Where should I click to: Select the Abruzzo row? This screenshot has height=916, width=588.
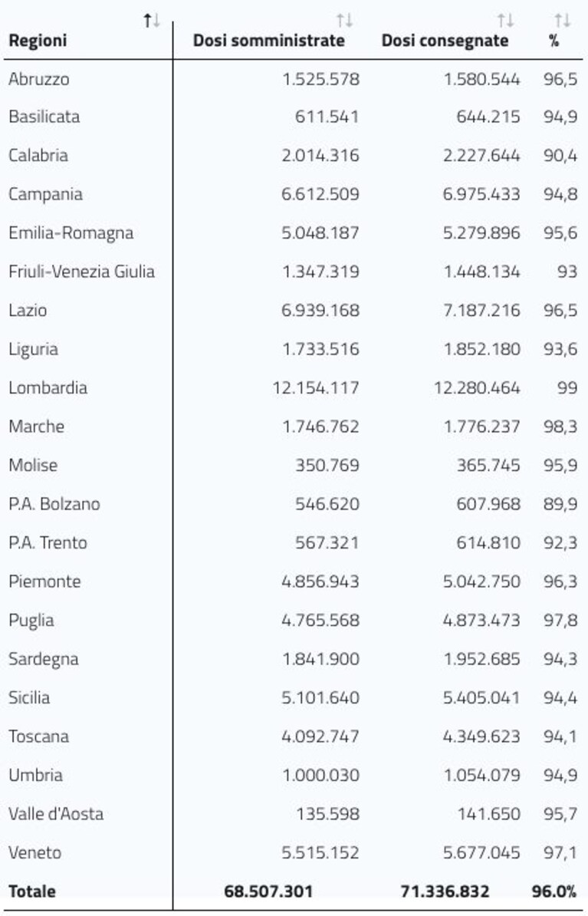coord(293,79)
